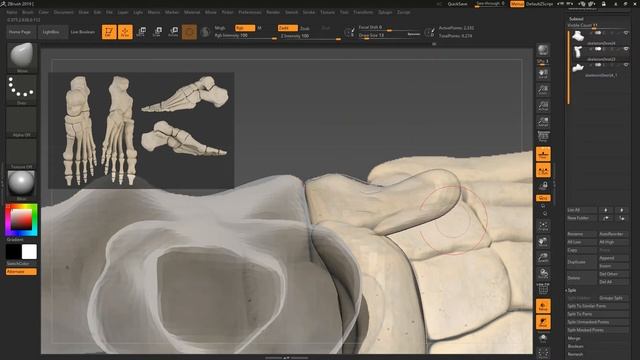
Task: Toggle PolyF line fill button
Action: click(543, 289)
